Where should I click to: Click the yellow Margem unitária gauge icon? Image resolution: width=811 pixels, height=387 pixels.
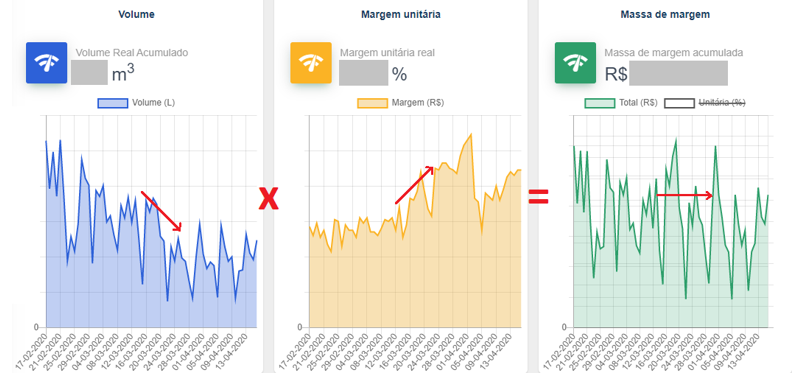[311, 63]
